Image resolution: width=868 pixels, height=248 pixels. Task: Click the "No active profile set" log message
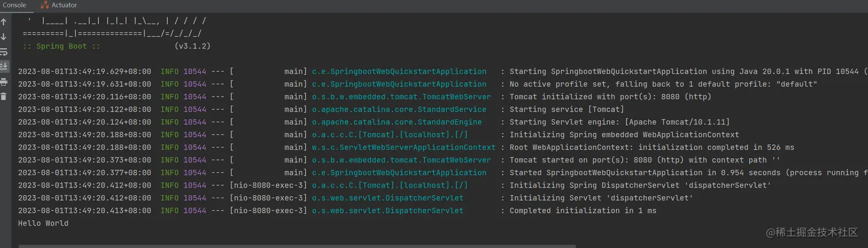(x=663, y=84)
